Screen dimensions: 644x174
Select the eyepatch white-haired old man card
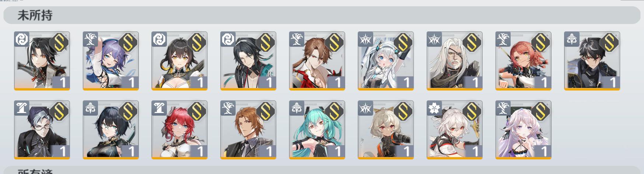coord(454,61)
